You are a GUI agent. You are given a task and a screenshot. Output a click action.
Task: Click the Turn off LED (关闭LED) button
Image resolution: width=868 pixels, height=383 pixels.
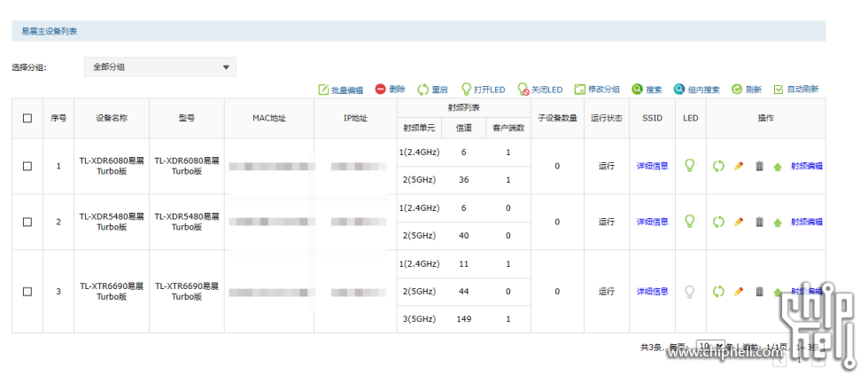click(540, 90)
